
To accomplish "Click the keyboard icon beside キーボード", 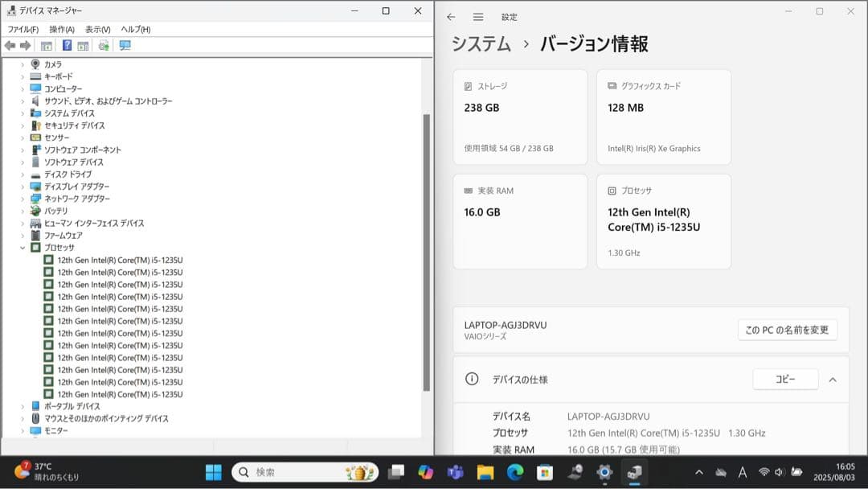I will [35, 76].
